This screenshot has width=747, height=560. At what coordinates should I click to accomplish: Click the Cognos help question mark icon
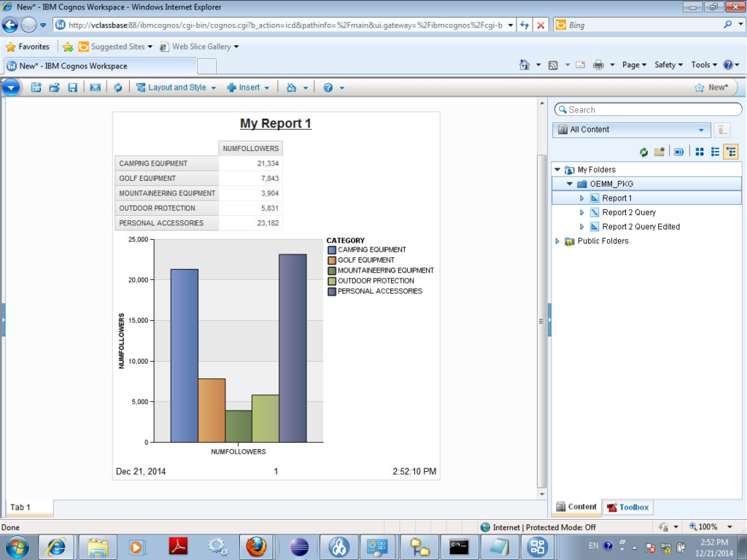pos(328,87)
